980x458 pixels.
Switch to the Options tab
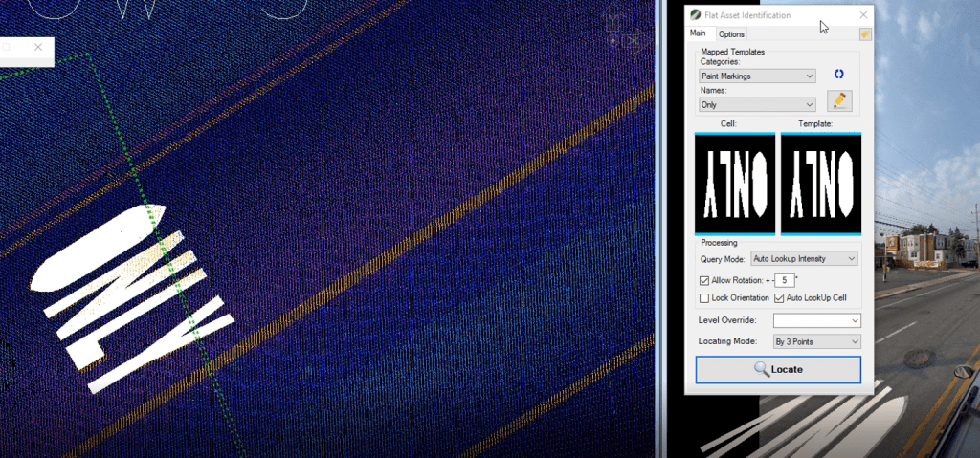tap(731, 34)
